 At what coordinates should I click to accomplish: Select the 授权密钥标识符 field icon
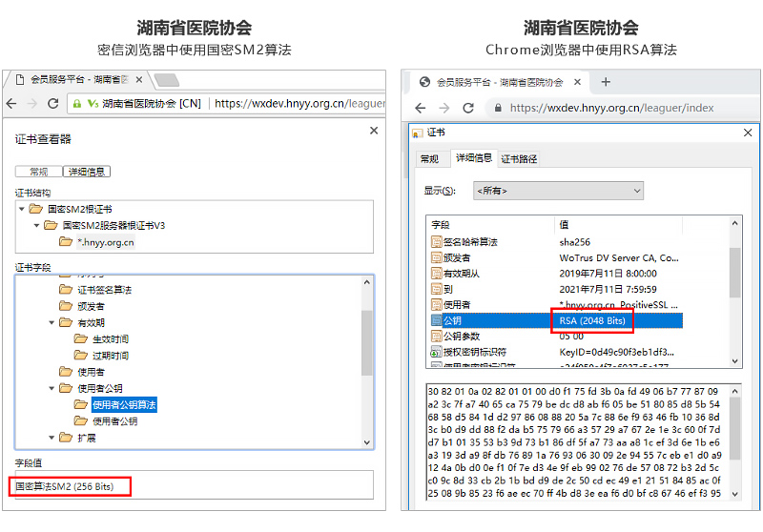437,351
